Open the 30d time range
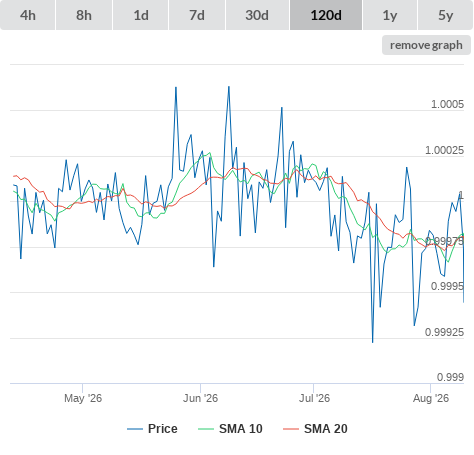Screen dimensions: 474x455 pyautogui.click(x=257, y=15)
